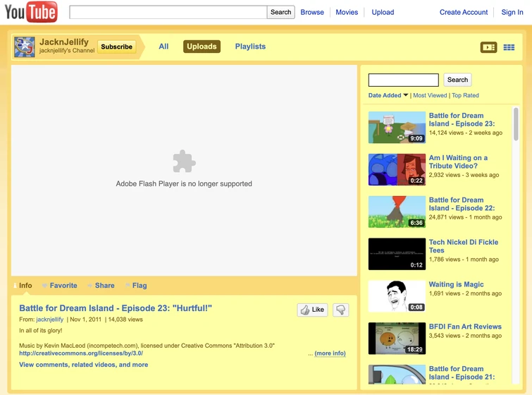Click the Flash player placeholder area
Screen dimensions: 532x395
tap(184, 170)
